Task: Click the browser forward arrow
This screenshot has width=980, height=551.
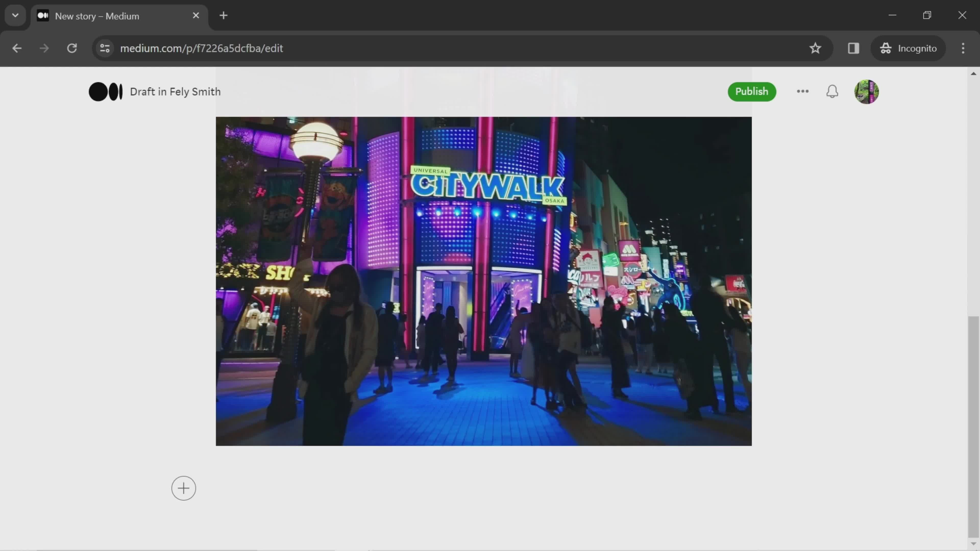Action: tap(44, 48)
